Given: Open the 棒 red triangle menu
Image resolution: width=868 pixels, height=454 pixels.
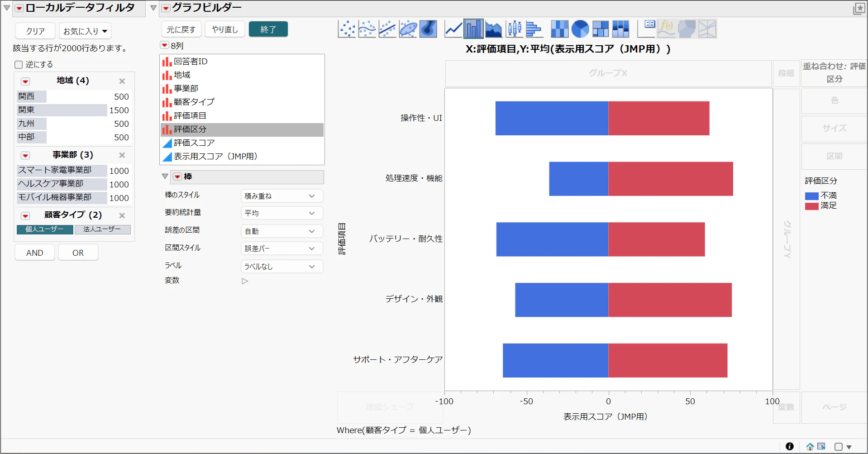Looking at the screenshot, I should point(177,177).
